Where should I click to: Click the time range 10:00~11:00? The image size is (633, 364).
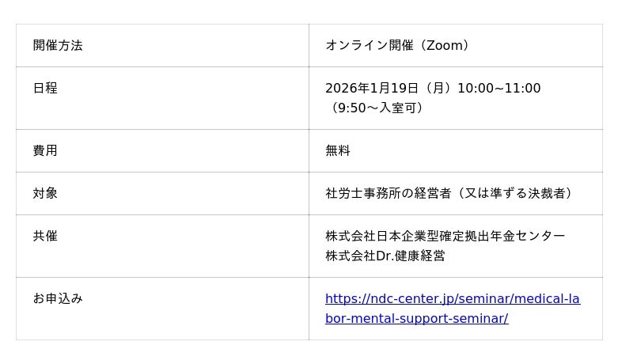[498, 89]
